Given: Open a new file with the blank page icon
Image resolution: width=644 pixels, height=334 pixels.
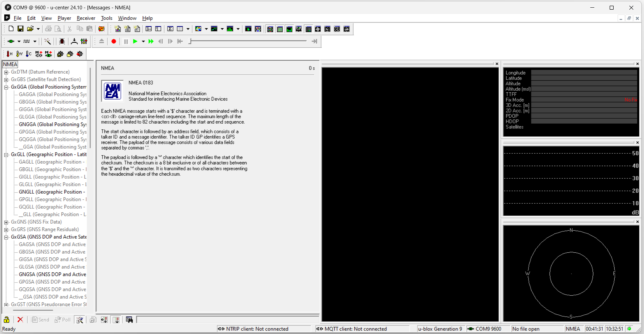Looking at the screenshot, I should click(11, 29).
